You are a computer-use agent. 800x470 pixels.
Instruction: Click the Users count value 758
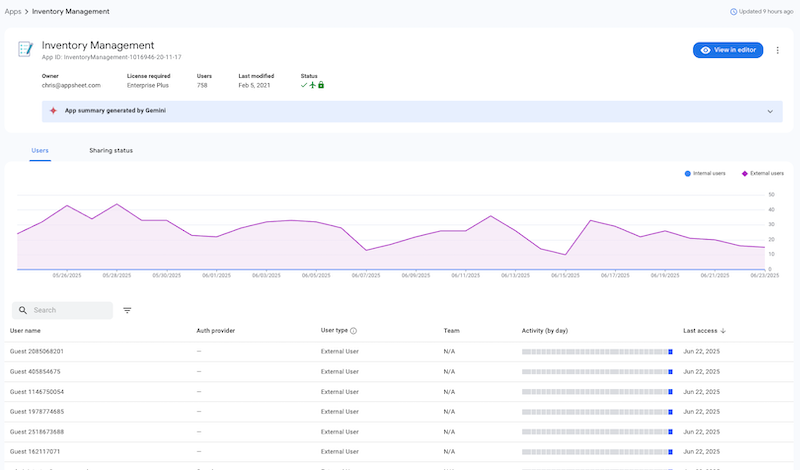[x=202, y=85]
